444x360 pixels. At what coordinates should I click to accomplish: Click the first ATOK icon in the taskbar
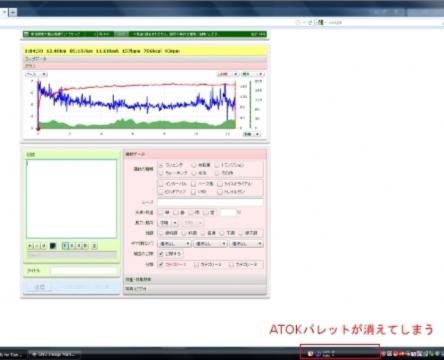click(x=310, y=354)
